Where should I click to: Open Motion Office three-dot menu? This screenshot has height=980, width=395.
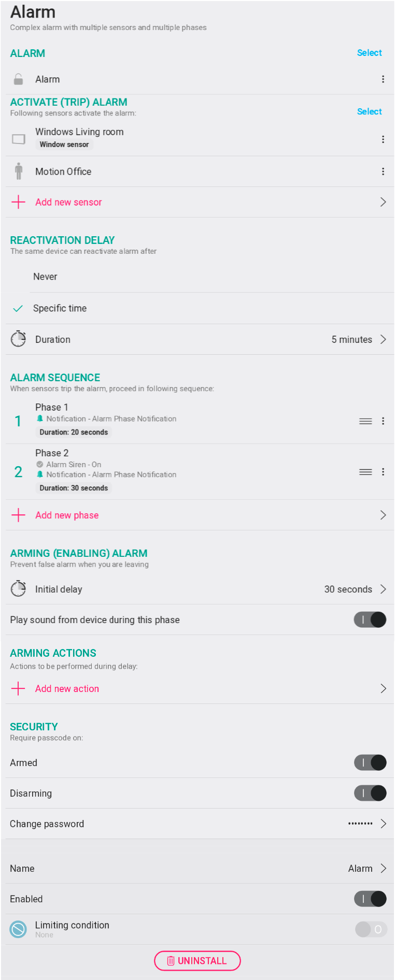point(383,171)
